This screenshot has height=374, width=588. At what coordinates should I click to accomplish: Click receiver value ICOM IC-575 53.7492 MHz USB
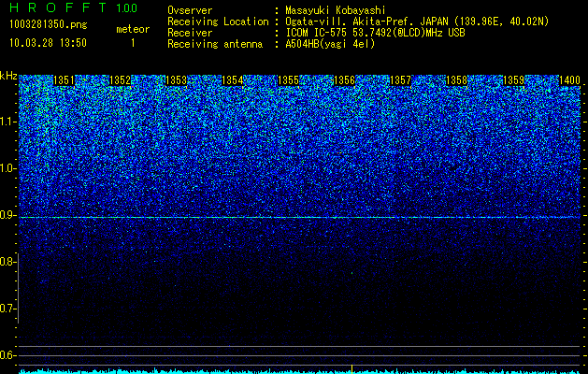[375, 33]
